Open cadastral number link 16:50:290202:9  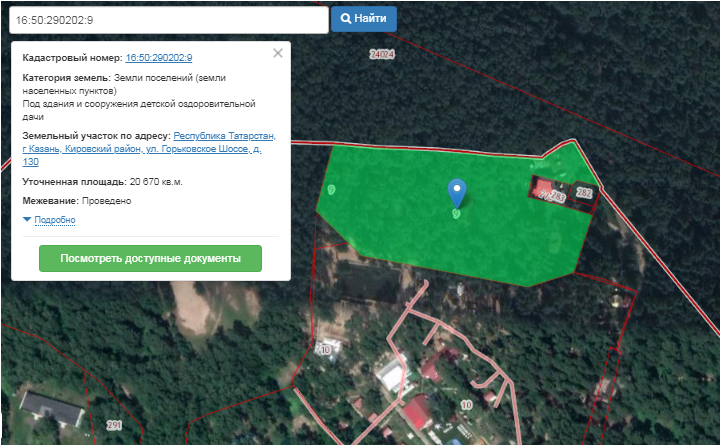[x=159, y=58]
